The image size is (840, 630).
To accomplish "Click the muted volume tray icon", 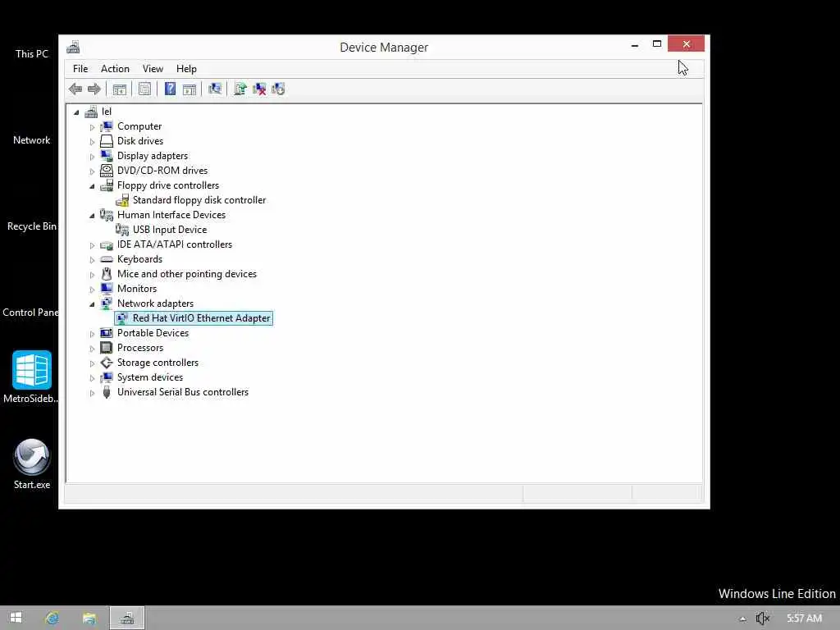I will point(762,619).
